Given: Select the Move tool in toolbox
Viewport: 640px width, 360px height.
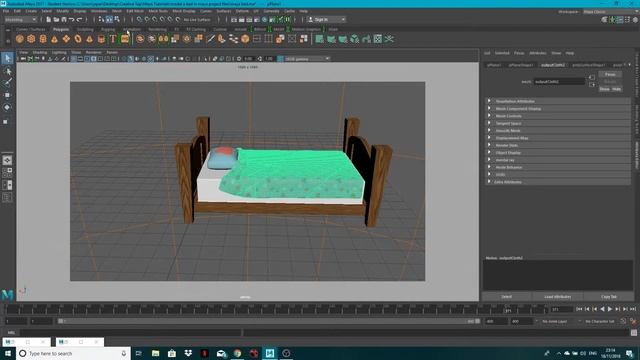Looking at the screenshot, I should click(x=7, y=95).
